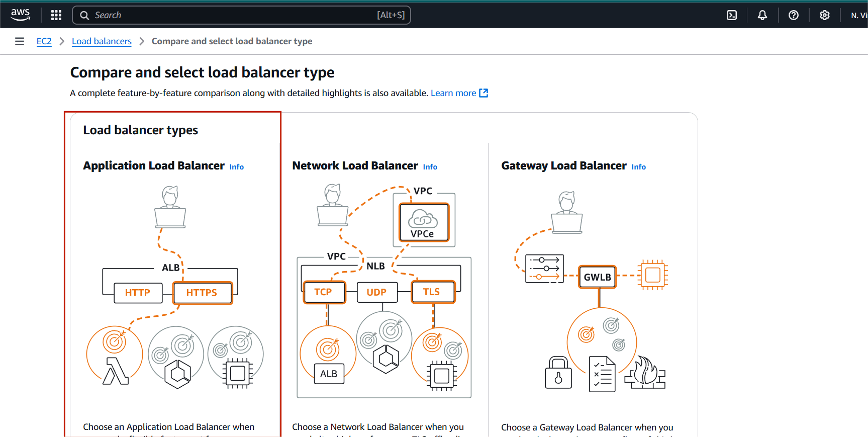Click the HTTPS box in ALB diagram

point(203,293)
